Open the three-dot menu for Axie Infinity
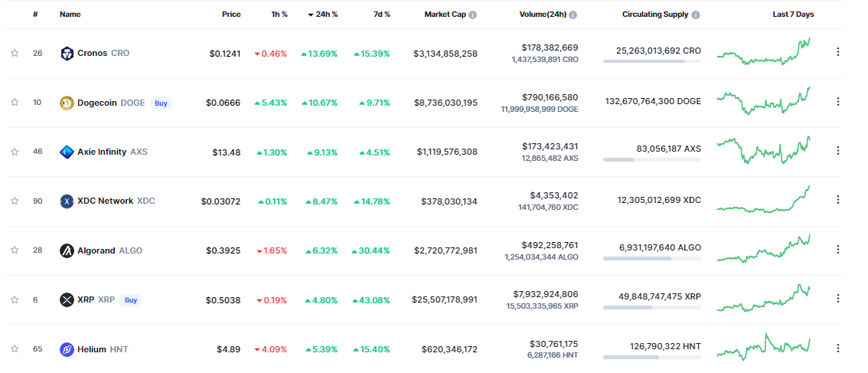The height and width of the screenshot is (373, 868). coord(837,150)
